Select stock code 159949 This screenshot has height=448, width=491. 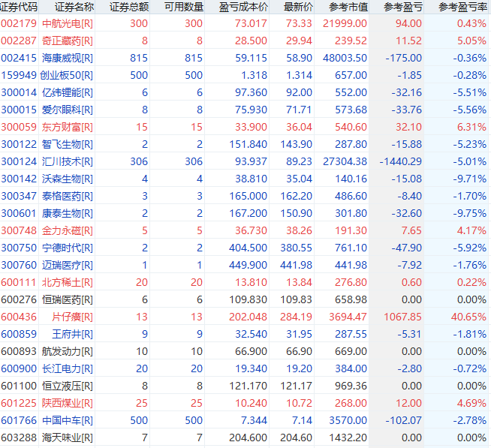pyautogui.click(x=19, y=75)
